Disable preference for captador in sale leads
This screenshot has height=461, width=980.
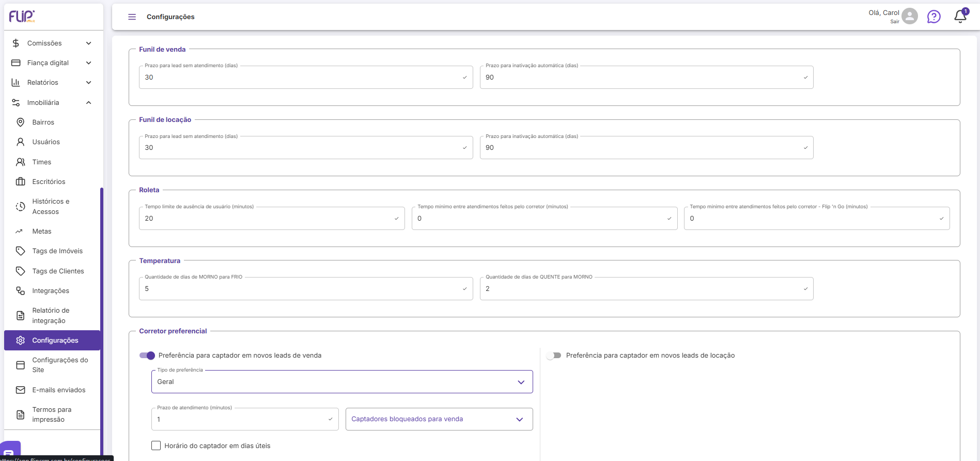(147, 356)
